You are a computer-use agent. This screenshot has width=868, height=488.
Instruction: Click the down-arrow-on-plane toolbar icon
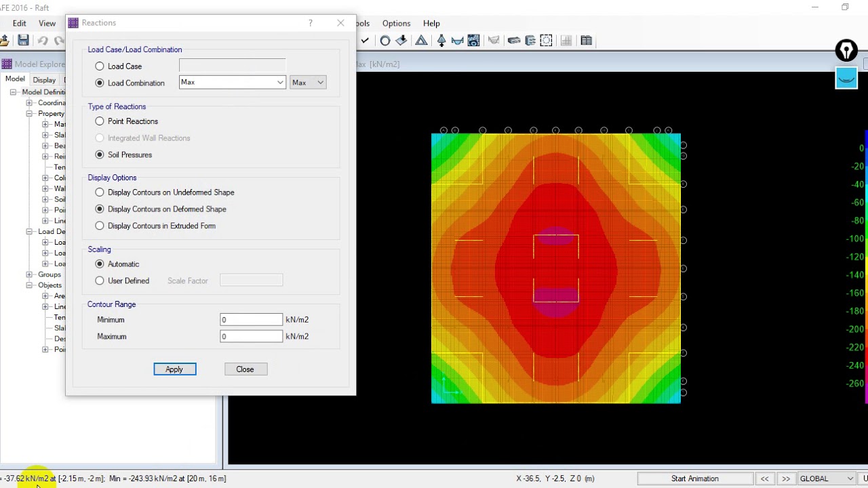coord(401,41)
